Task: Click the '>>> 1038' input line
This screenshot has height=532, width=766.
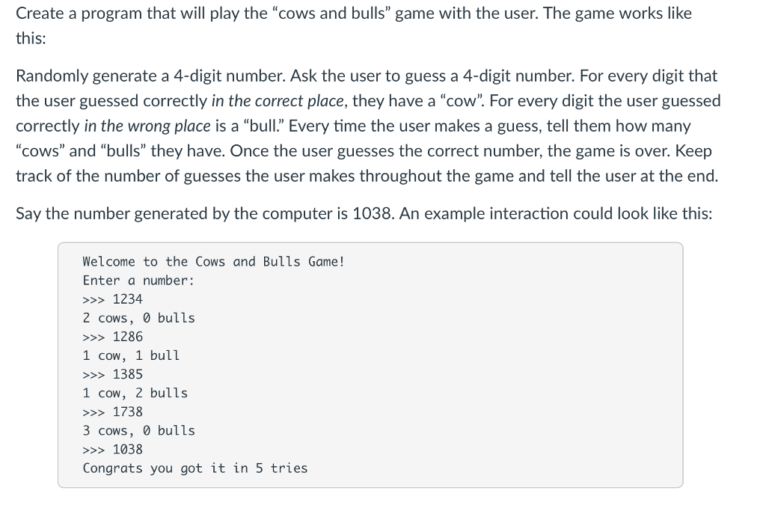Action: tap(112, 450)
